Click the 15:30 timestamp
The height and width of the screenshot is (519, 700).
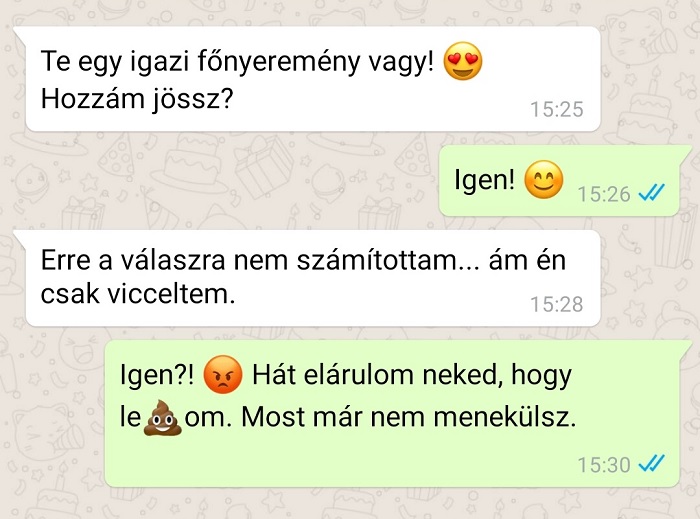click(604, 465)
